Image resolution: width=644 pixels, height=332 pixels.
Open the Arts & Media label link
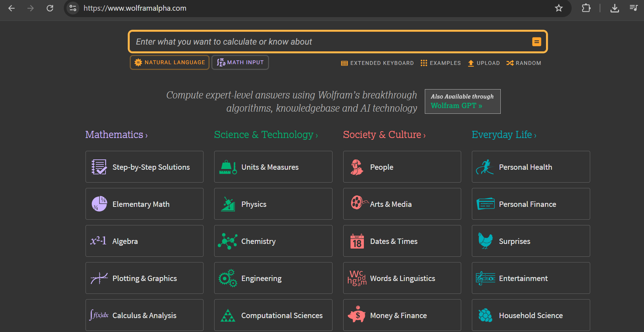point(391,204)
